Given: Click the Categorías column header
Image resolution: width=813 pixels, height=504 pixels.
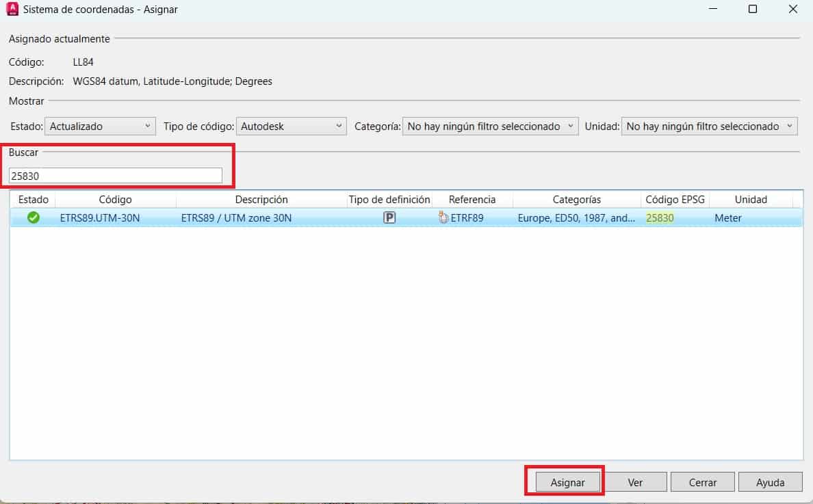Looking at the screenshot, I should [576, 200].
